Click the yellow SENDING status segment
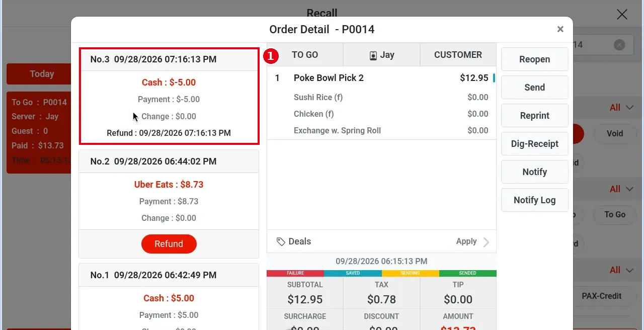Image resolution: width=644 pixels, height=330 pixels. point(411,273)
